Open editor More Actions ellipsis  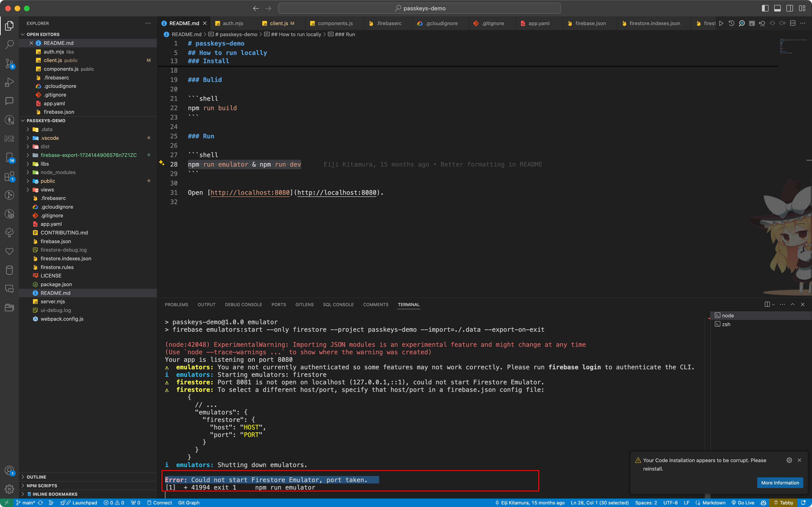(803, 23)
